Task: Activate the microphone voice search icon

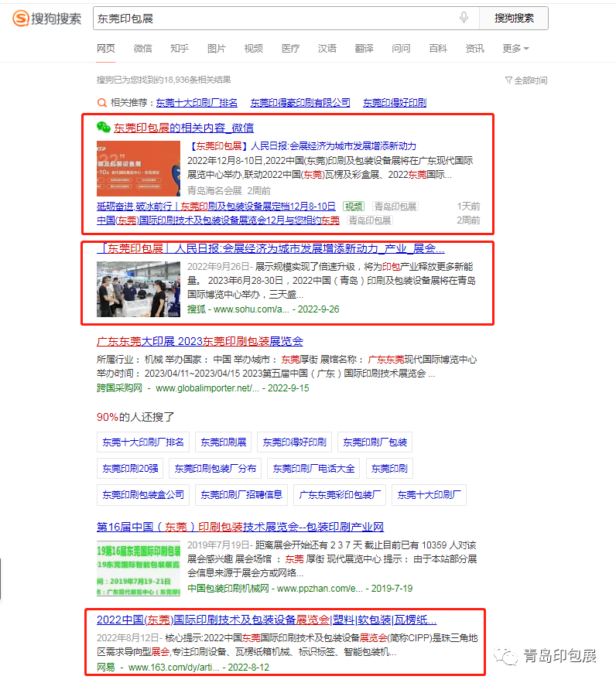Action: (464, 18)
